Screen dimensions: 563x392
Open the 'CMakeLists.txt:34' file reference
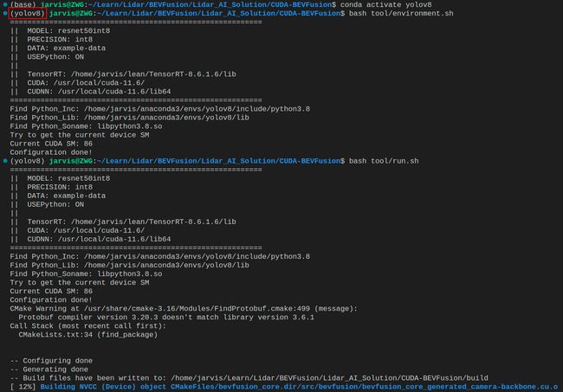pyautogui.click(x=55, y=335)
